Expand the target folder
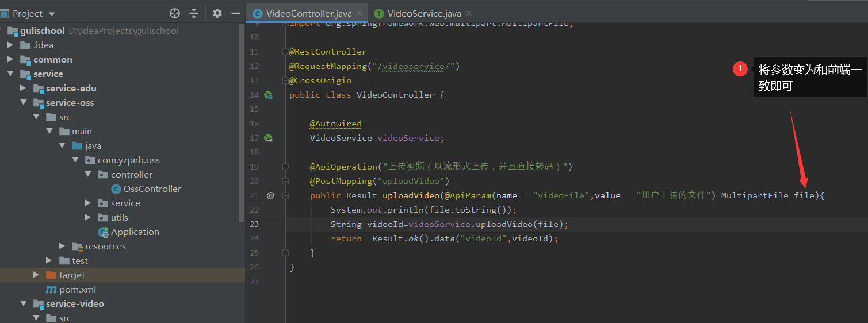 (x=36, y=275)
